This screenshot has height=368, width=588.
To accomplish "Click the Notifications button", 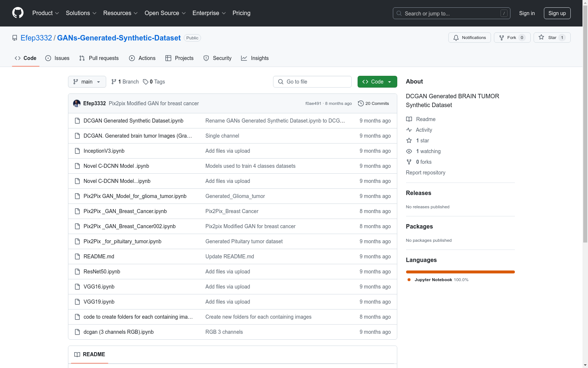I will pos(470,38).
